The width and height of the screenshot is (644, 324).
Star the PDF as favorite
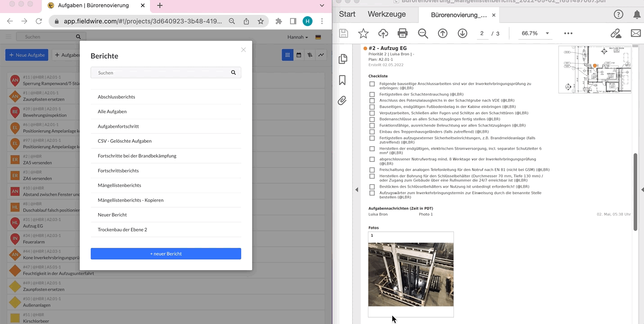[363, 33]
